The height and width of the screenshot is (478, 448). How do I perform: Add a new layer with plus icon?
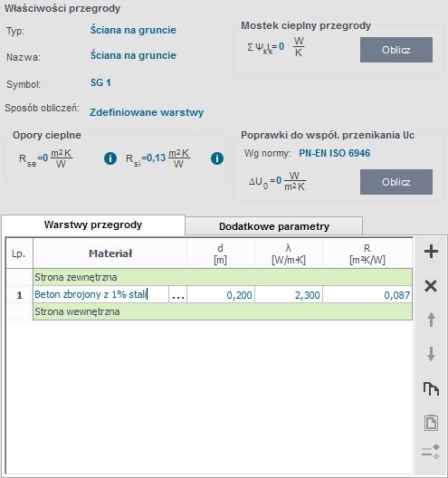click(x=431, y=252)
